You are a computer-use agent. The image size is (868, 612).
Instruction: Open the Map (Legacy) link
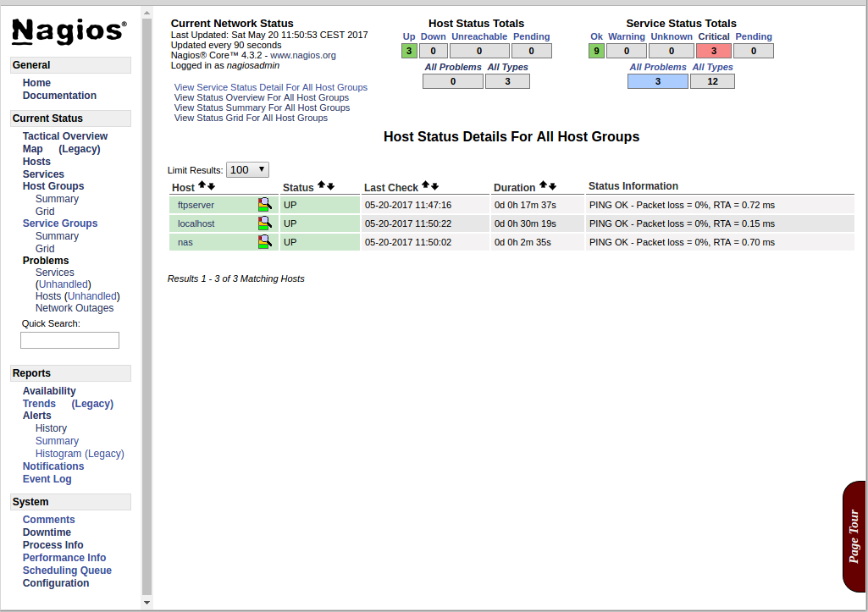point(80,149)
